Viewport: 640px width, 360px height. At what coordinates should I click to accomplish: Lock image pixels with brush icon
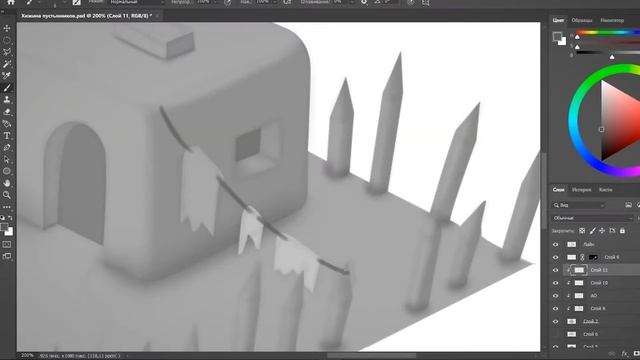593,231
